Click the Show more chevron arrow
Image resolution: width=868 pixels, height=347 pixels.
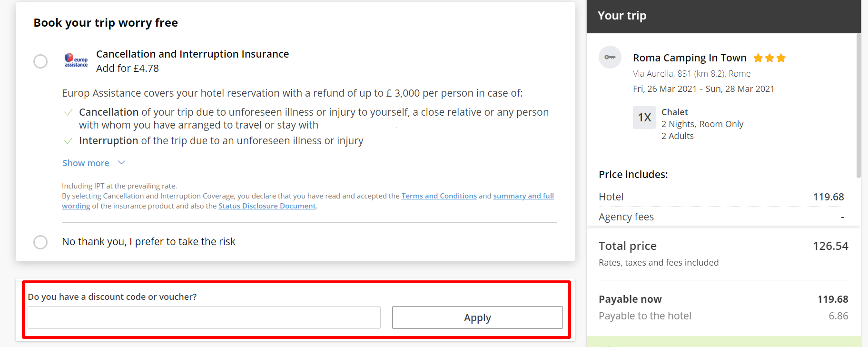pyautogui.click(x=121, y=163)
